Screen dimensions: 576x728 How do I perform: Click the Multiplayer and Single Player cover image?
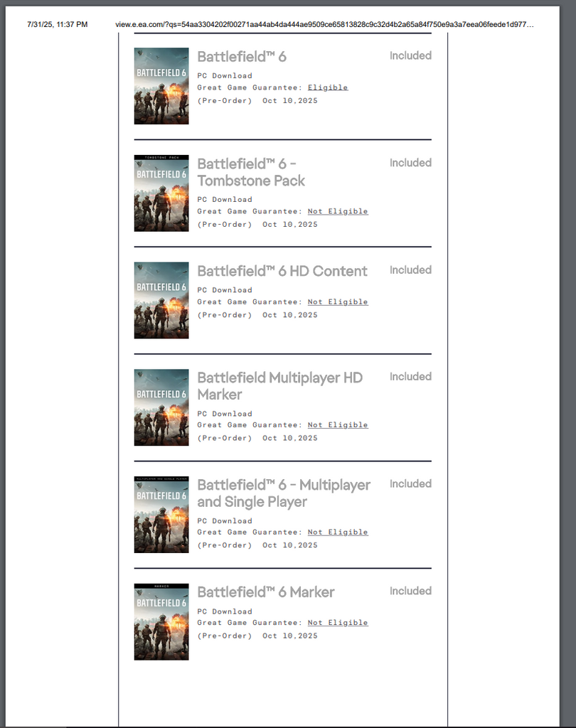pos(161,515)
